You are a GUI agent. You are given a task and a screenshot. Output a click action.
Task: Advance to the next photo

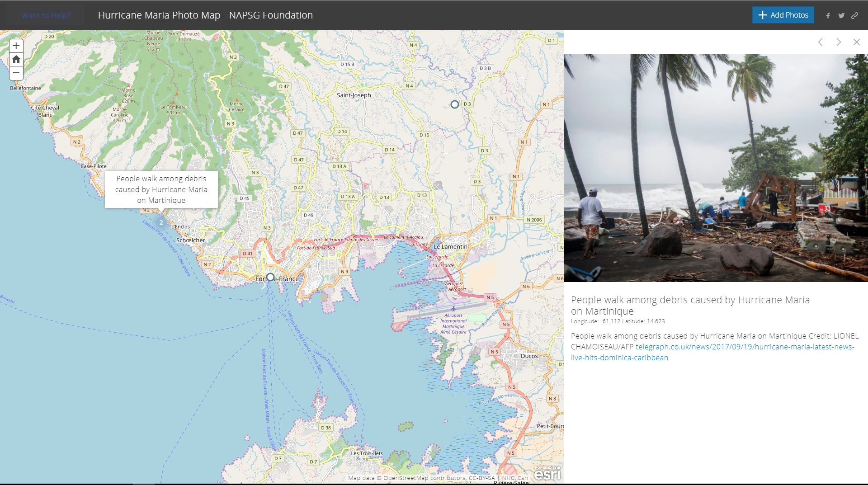click(x=838, y=42)
